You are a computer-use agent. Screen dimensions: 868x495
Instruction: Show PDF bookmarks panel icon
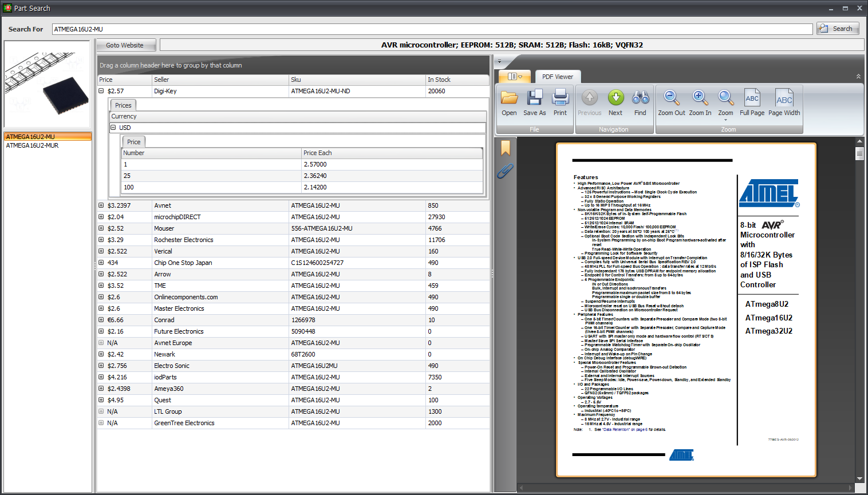[x=506, y=148]
